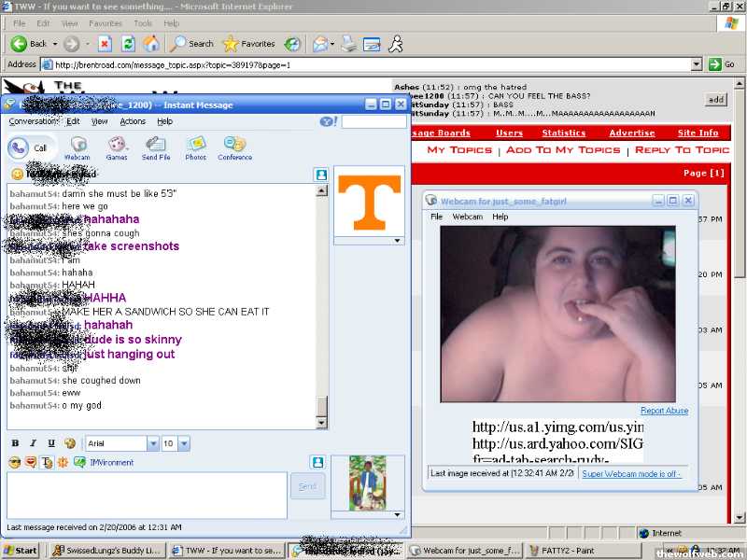Open the Photos sharing icon
747x560 pixels.
[x=195, y=145]
